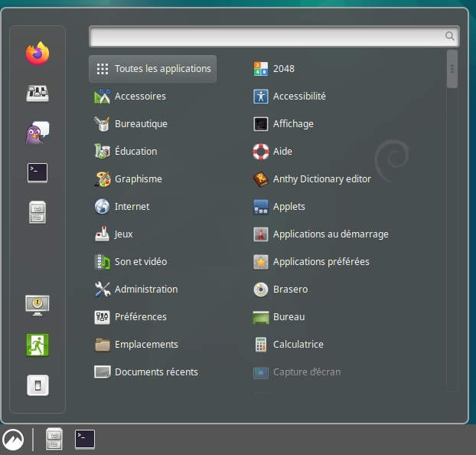Click the application search field
Image resolution: width=476 pixels, height=455 pixels.
(x=266, y=36)
